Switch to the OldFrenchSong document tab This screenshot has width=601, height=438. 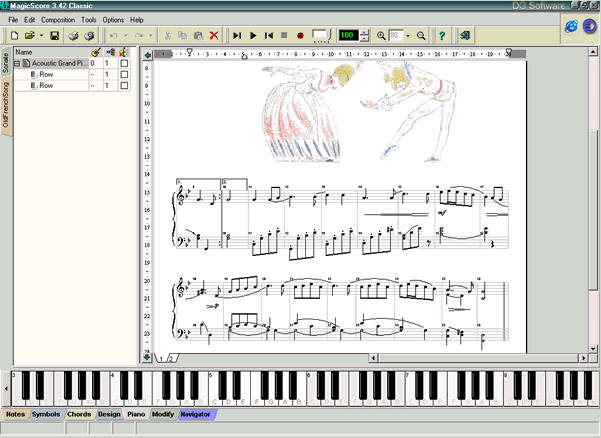(6, 105)
